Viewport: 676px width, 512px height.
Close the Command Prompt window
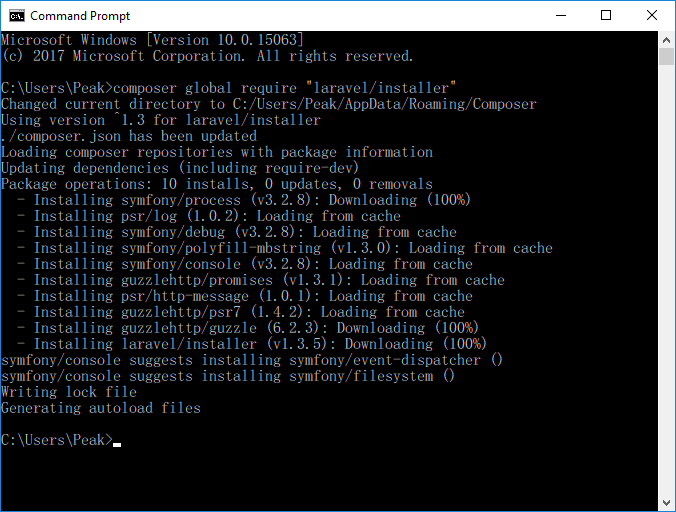[x=652, y=16]
